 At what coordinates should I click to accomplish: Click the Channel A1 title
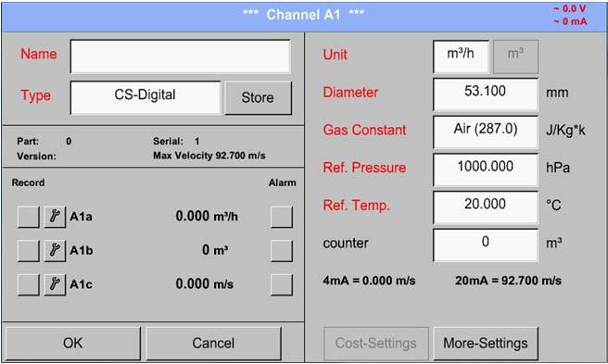pyautogui.click(x=303, y=15)
